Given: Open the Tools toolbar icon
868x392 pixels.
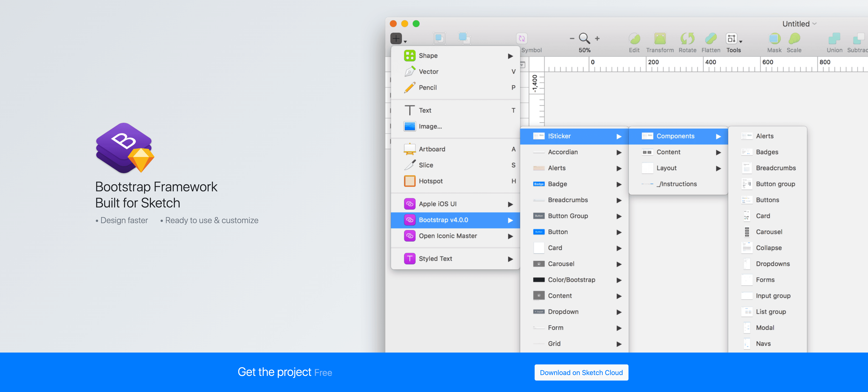Looking at the screenshot, I should coord(731,39).
